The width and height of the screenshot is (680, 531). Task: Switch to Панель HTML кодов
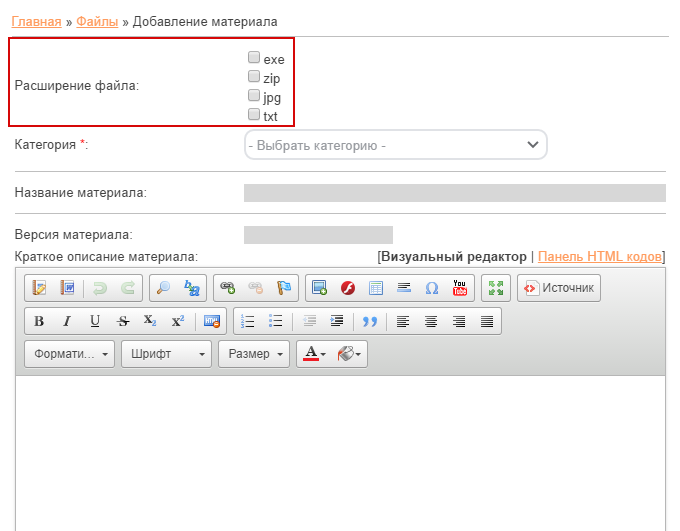pos(600,257)
